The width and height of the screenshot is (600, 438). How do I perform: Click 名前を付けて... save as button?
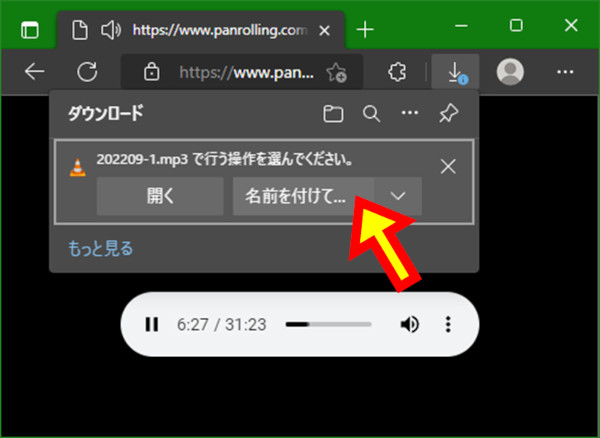point(303,196)
